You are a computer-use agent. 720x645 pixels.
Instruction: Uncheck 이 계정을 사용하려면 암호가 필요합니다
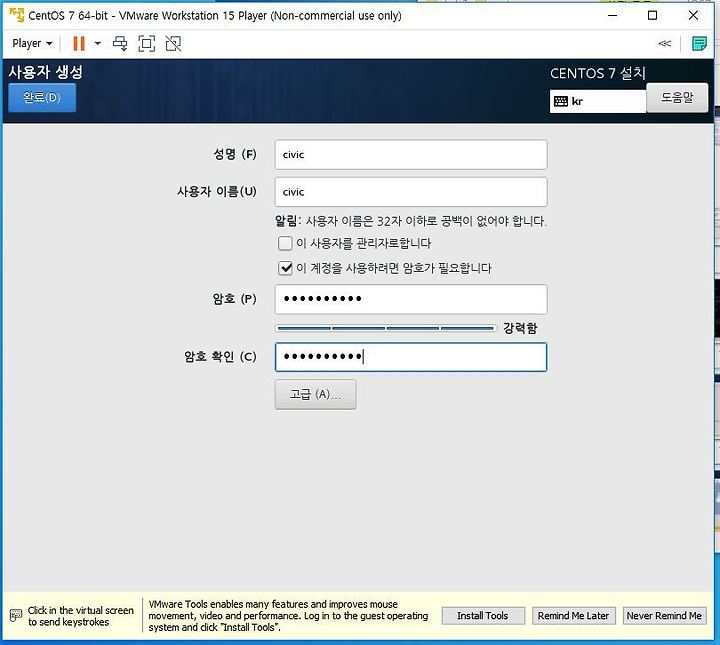coord(285,268)
